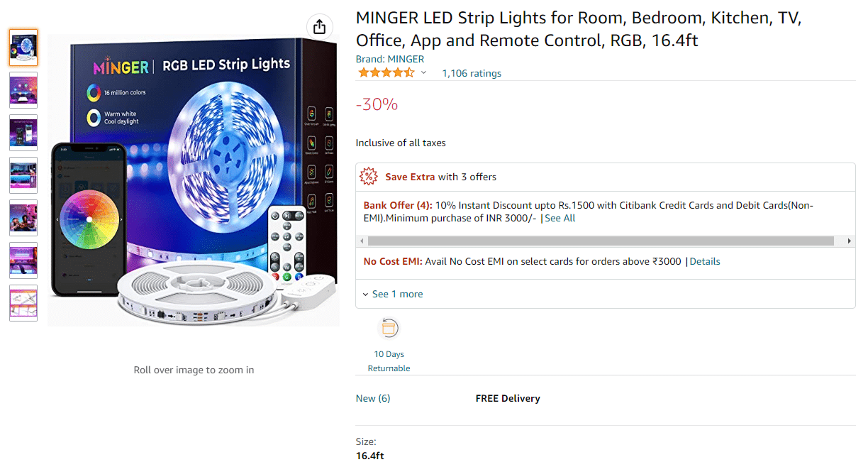The height and width of the screenshot is (467, 868).
Task: Click the 10 Days Returnable icon
Action: coord(389,328)
